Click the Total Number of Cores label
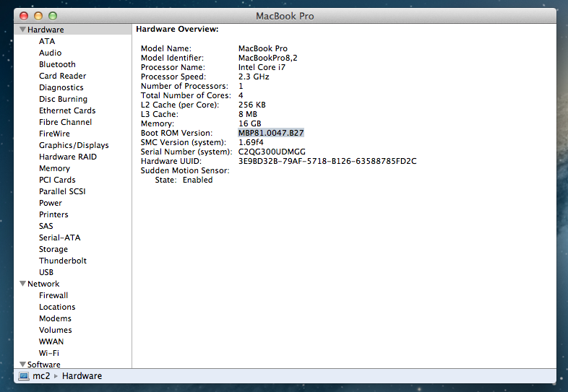Screen dimensions: 568x392 click(186, 95)
